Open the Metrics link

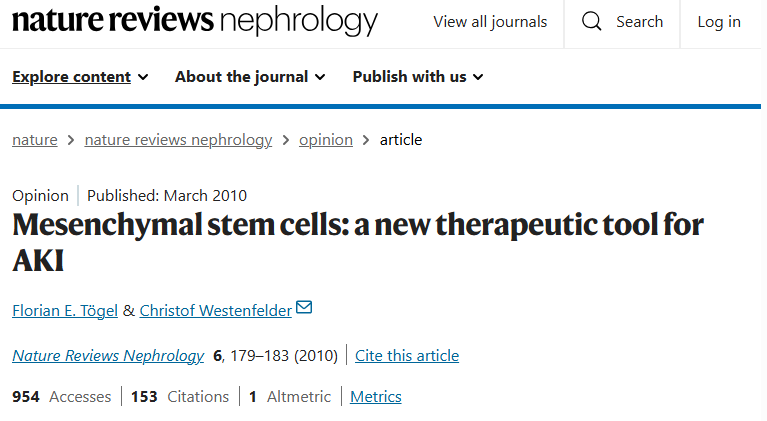(x=376, y=397)
